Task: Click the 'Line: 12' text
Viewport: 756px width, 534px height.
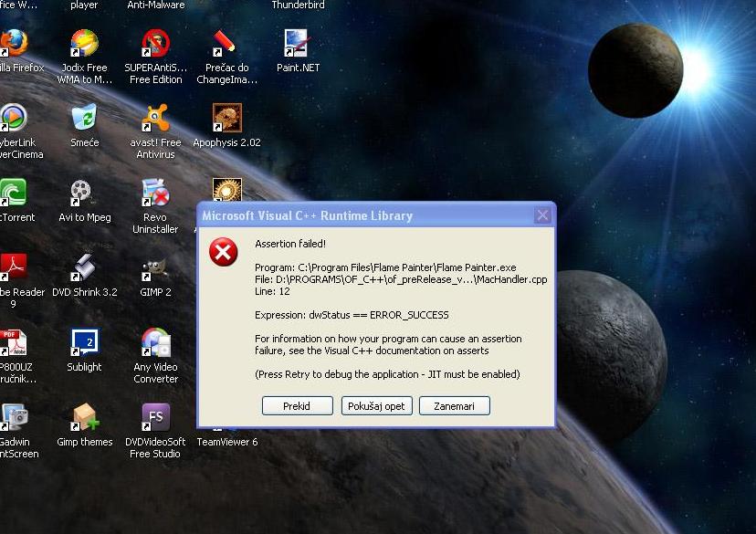Action: coord(272,291)
